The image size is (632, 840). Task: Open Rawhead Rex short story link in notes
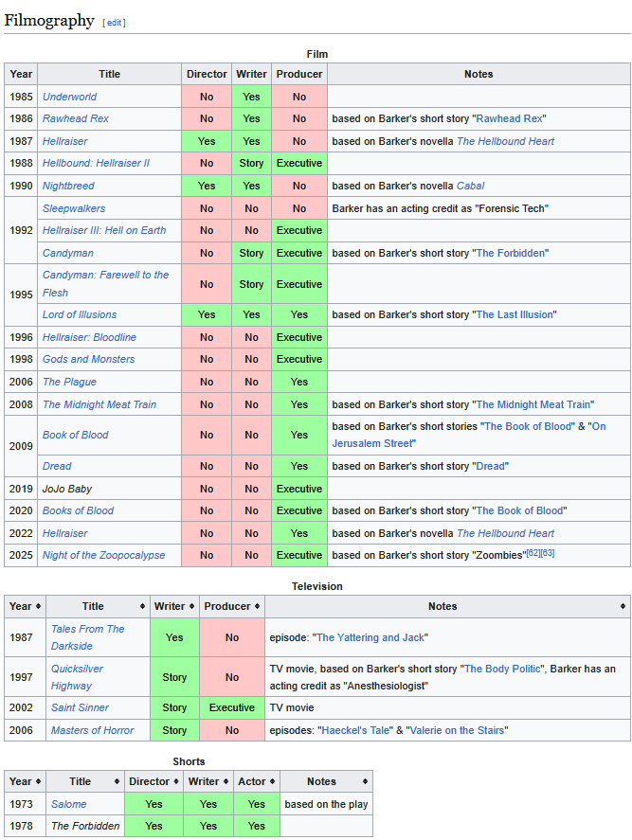pos(509,119)
